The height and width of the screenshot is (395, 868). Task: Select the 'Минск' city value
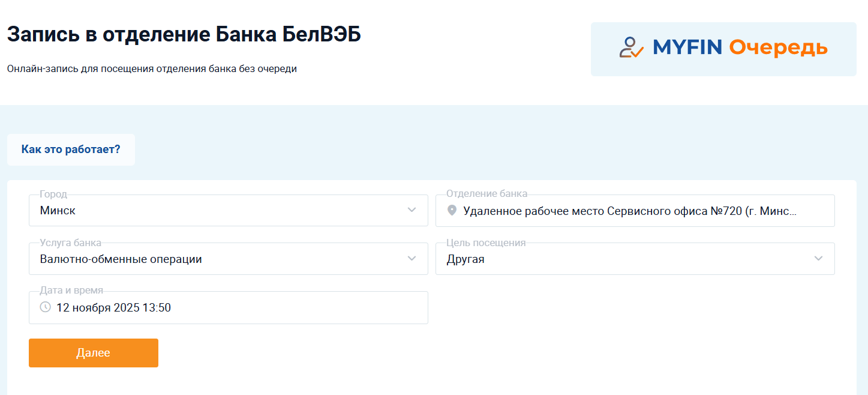pos(58,211)
